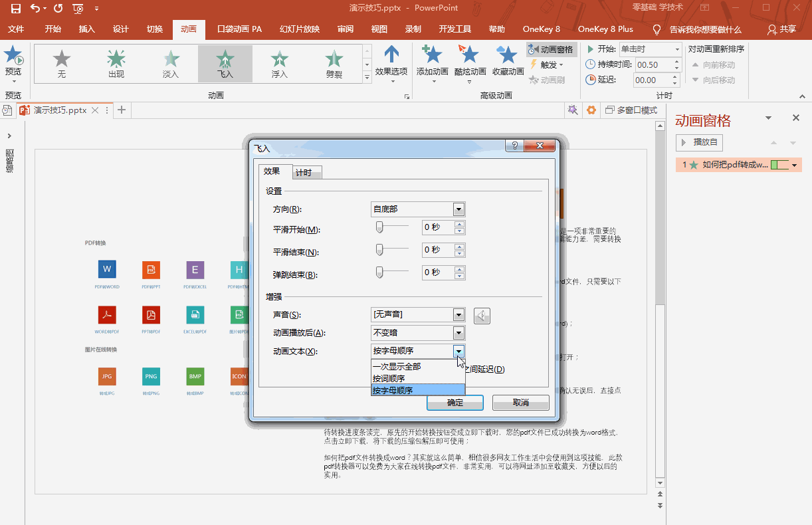Click the 播放自 play from button
Screen dimensions: 812x525
(700, 142)
